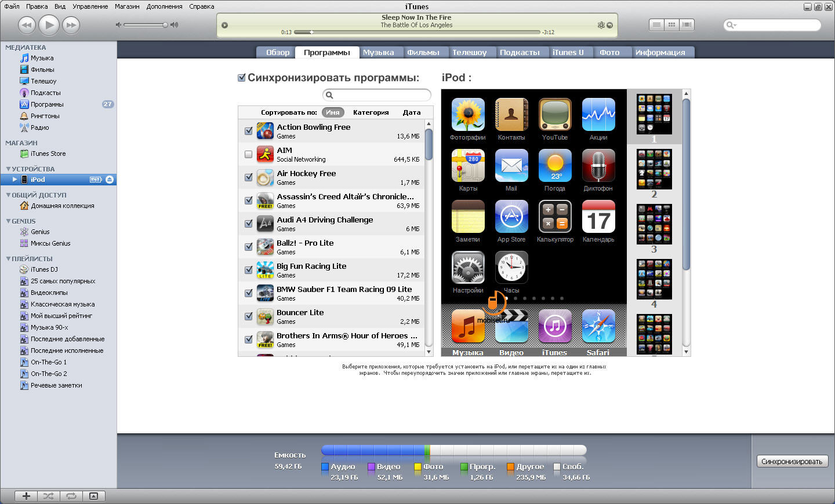Select Домашняя коллекция in sidebar
Image resolution: width=835 pixels, height=504 pixels.
coord(63,206)
